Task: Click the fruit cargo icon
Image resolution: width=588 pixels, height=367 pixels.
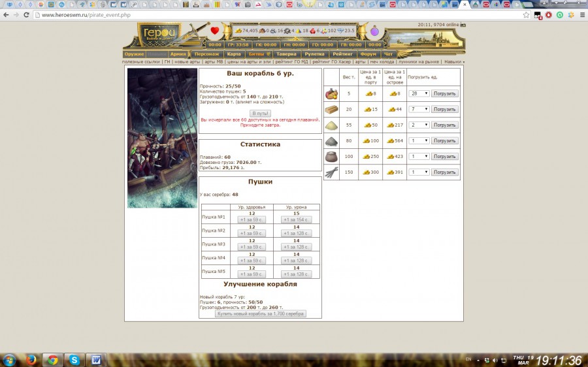Action: (x=332, y=94)
